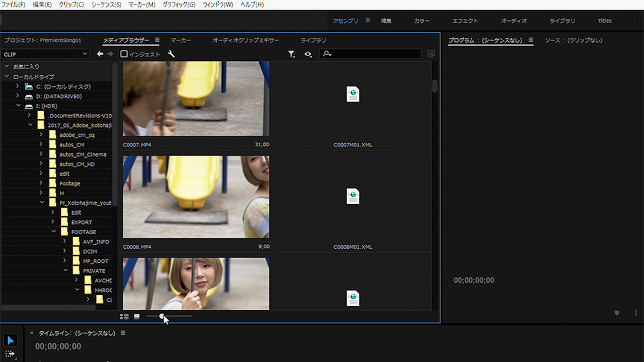Switch to thumbnail view icon

coord(137,316)
